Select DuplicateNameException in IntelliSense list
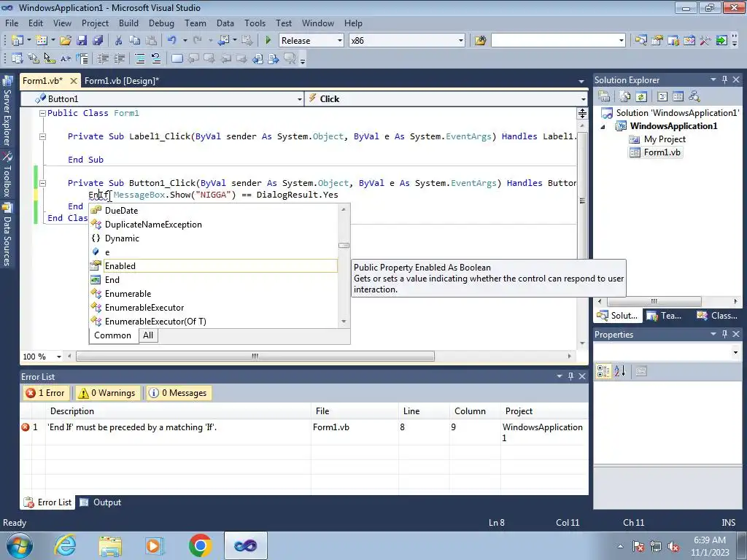This screenshot has height=560, width=747. pyautogui.click(x=214, y=225)
